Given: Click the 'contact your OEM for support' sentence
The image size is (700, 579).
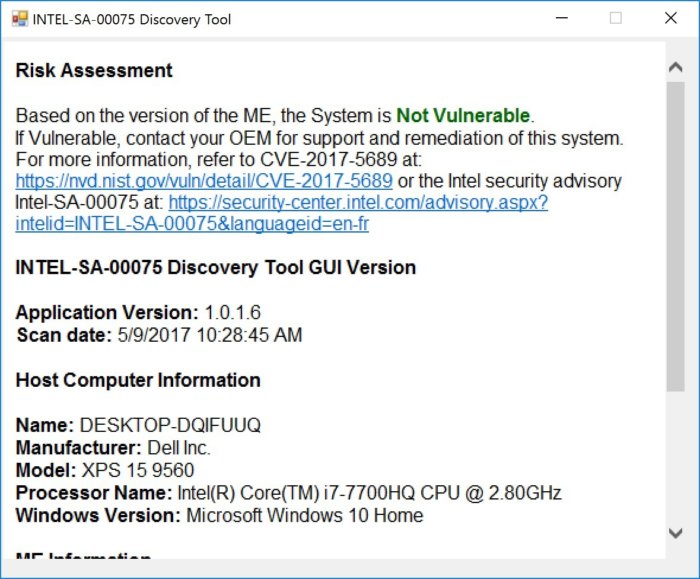Looking at the screenshot, I should point(319,138).
